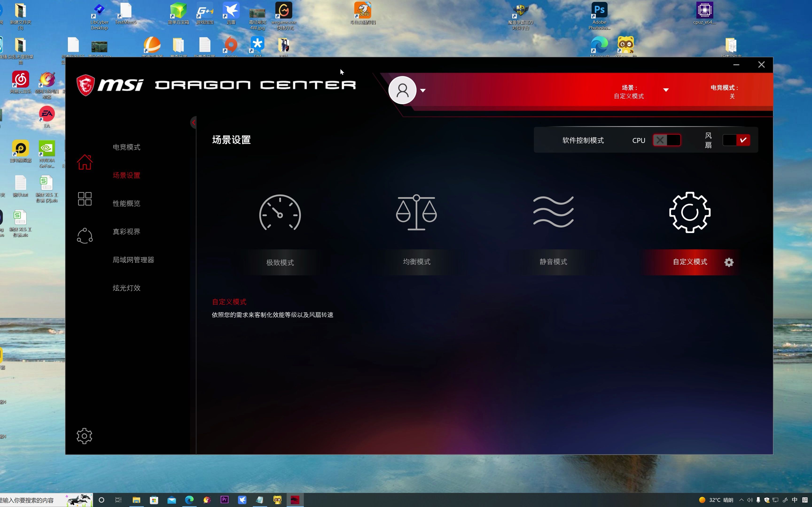Image resolution: width=812 pixels, height=507 pixels.
Task: Click the circular sync icon in sidebar
Action: 85,236
